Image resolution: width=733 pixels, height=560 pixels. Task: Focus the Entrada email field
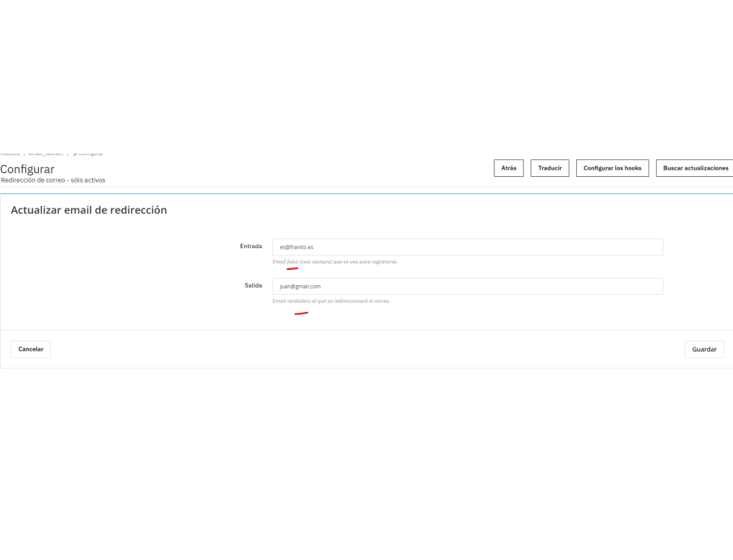[467, 246]
